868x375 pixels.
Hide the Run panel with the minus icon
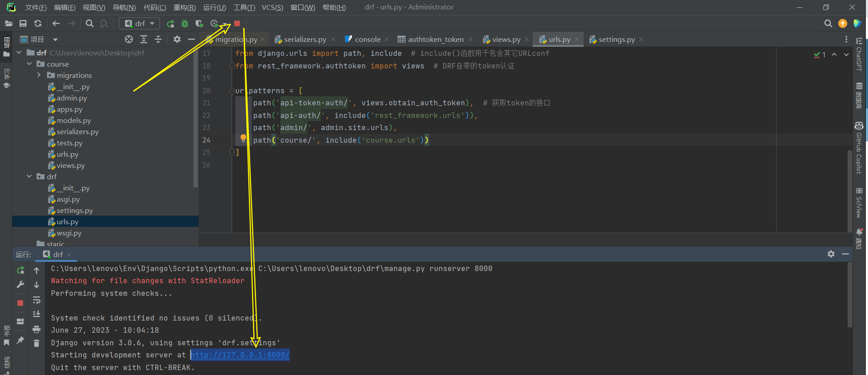[845, 254]
